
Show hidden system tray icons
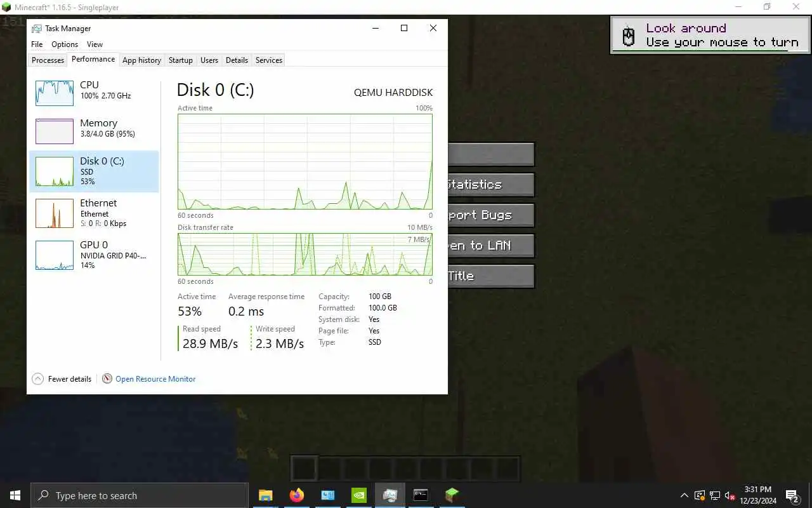pyautogui.click(x=684, y=495)
